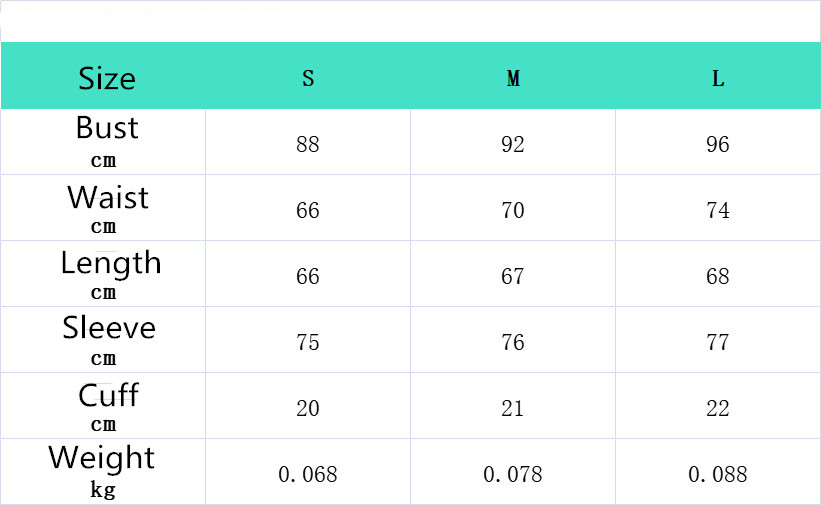Select the Waist row label
This screenshot has height=505, width=821.
click(x=106, y=208)
